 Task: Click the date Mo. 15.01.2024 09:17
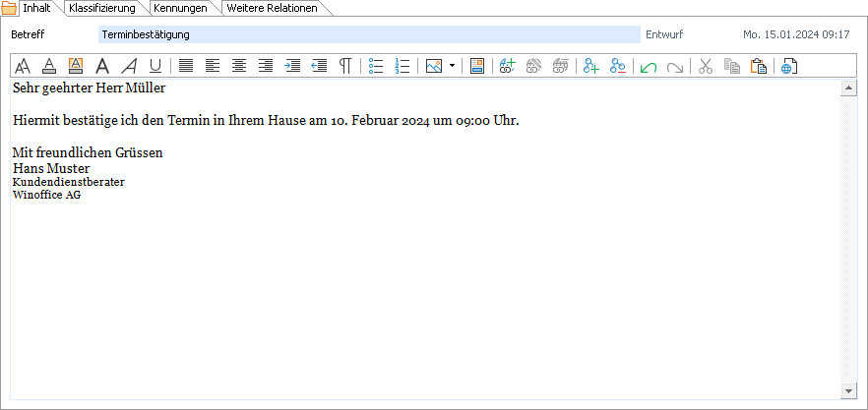[796, 34]
